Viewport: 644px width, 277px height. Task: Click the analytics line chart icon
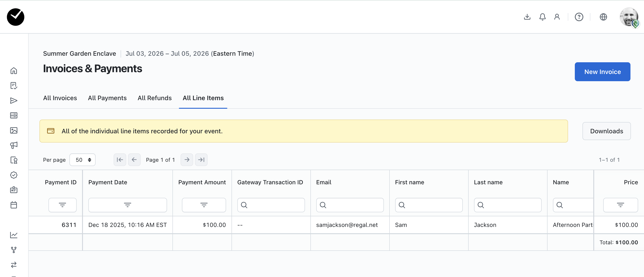click(14, 235)
